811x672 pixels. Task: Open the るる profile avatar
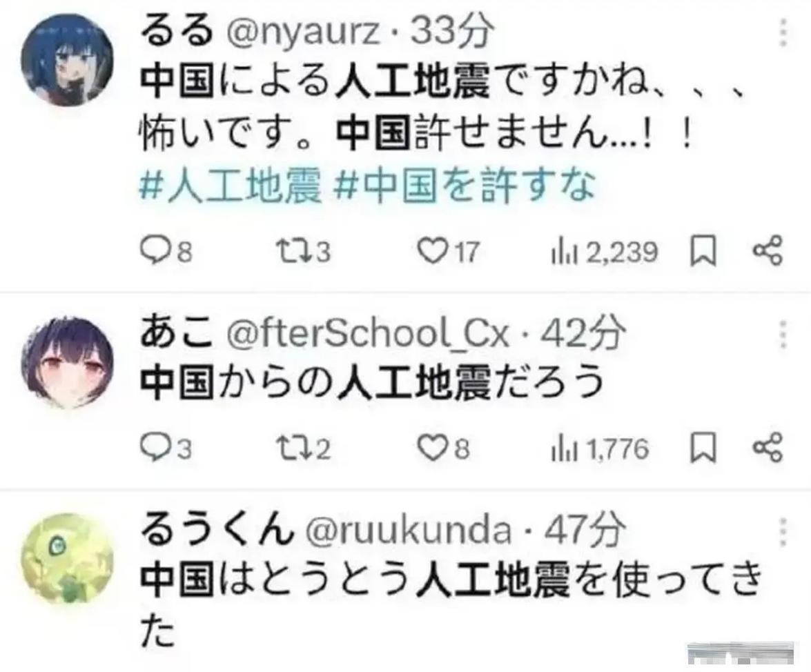point(68,60)
